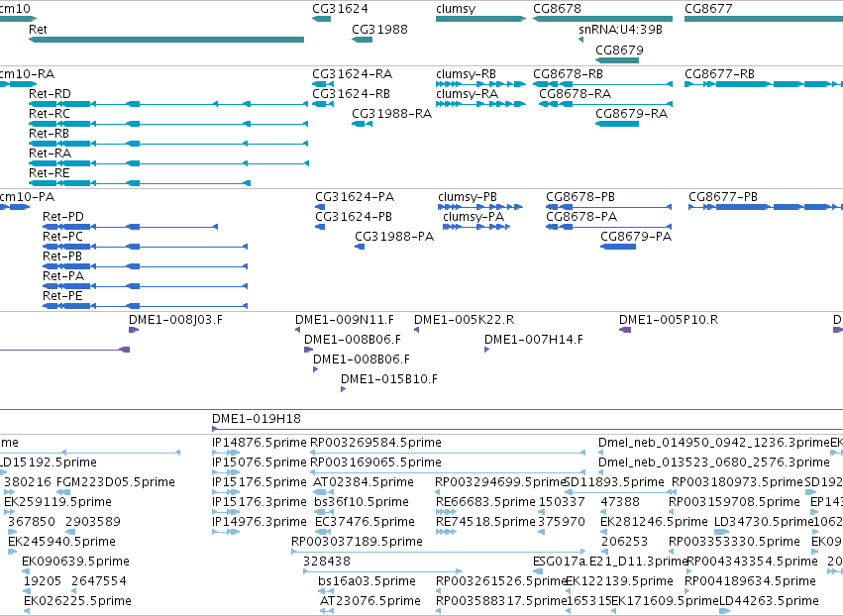The image size is (843, 616).
Task: Select the CG8678 gene label
Action: [557, 9]
